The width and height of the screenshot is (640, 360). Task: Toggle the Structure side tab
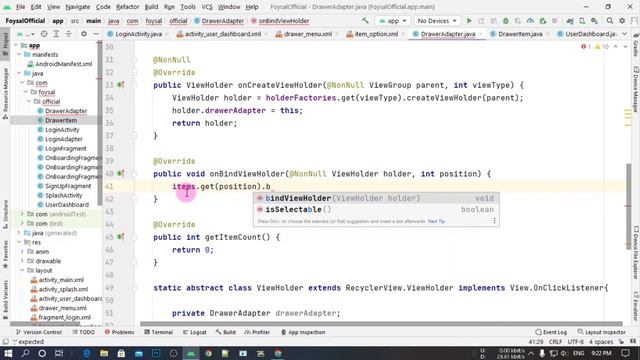click(5, 214)
